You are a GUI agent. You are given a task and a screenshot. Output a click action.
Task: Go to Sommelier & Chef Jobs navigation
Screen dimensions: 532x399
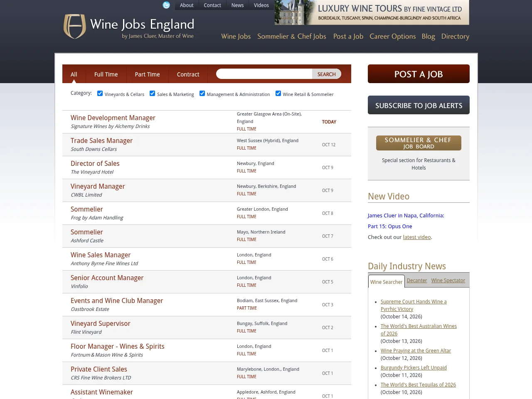(x=292, y=36)
